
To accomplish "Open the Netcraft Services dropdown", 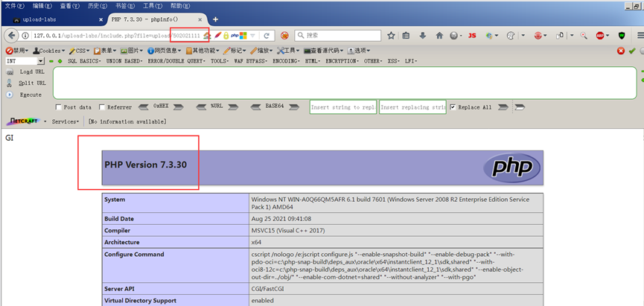I will tap(66, 121).
